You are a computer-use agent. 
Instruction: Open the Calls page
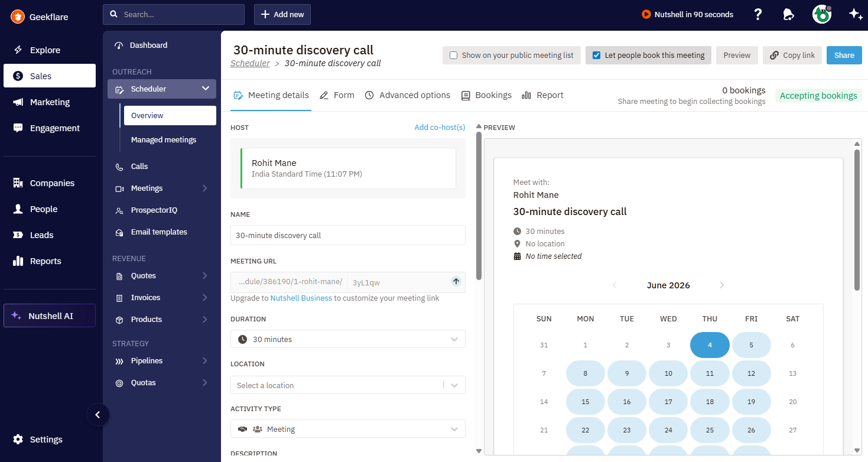[x=139, y=167]
